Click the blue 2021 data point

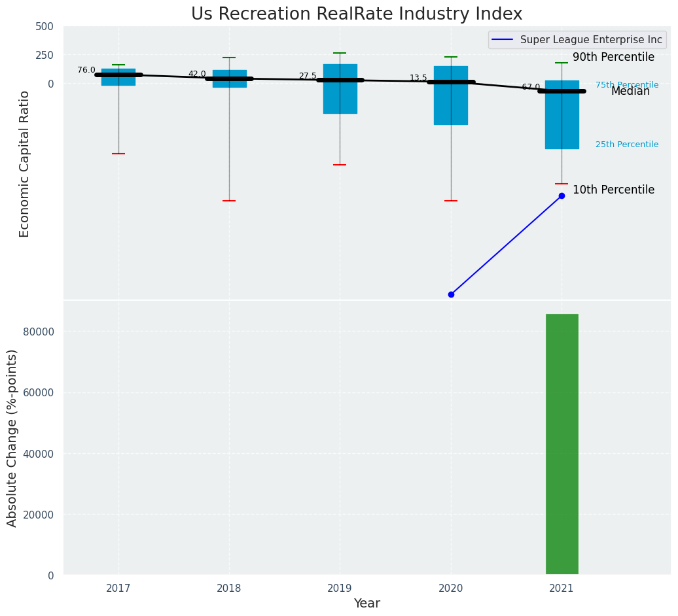tap(562, 196)
